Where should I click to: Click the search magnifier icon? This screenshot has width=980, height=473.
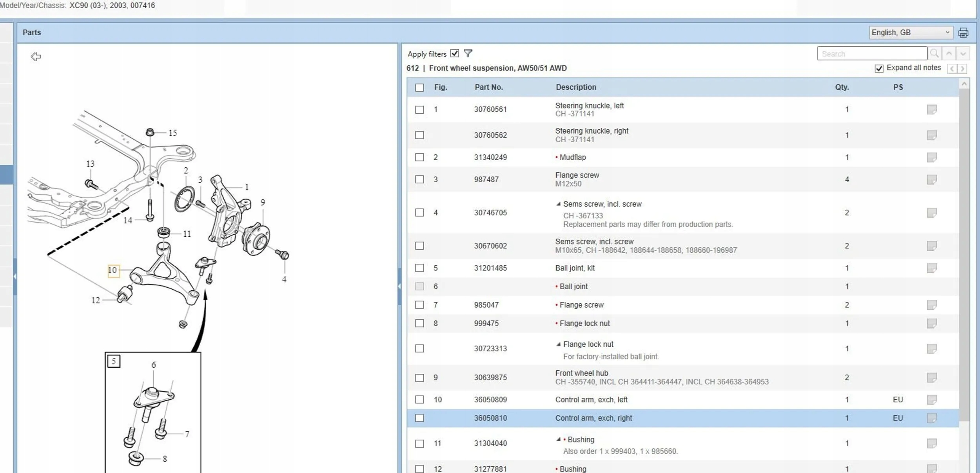[935, 53]
